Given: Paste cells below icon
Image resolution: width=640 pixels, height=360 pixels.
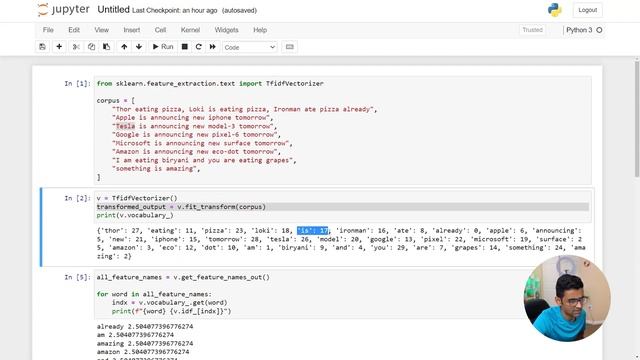Looking at the screenshot, I should [107, 47].
